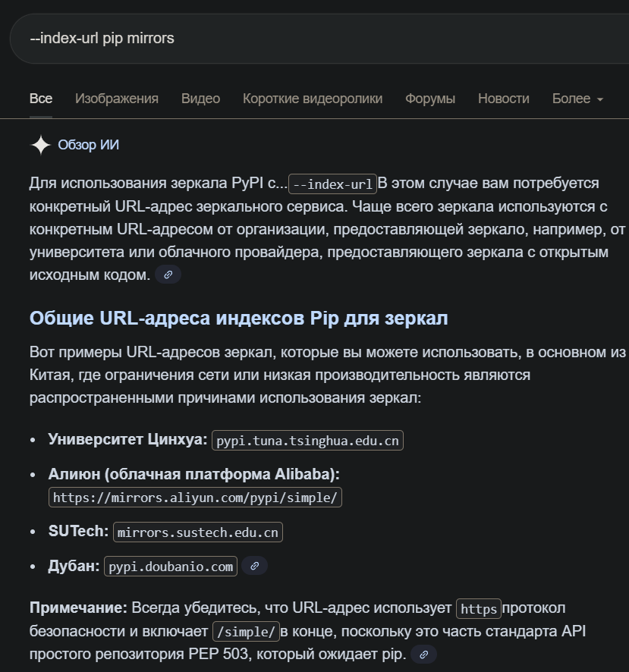Click the AI overview sparkle icon
This screenshot has height=672, width=629.
[40, 145]
